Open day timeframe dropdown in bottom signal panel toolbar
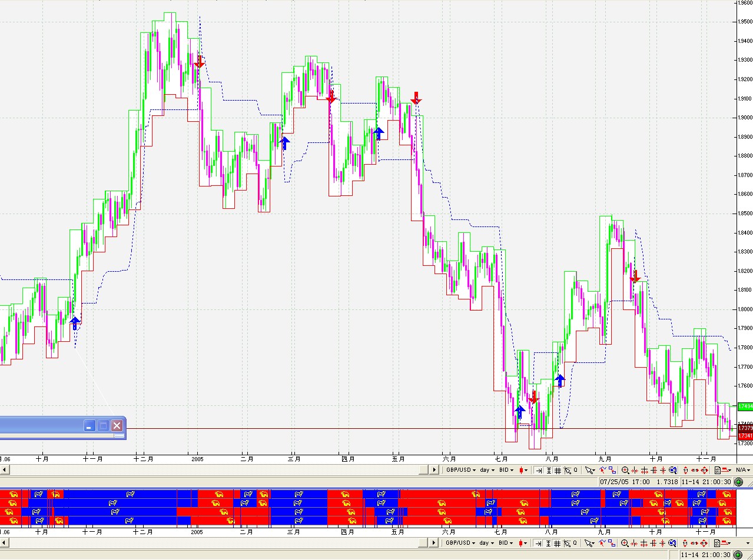The image size is (753, 560). click(486, 543)
